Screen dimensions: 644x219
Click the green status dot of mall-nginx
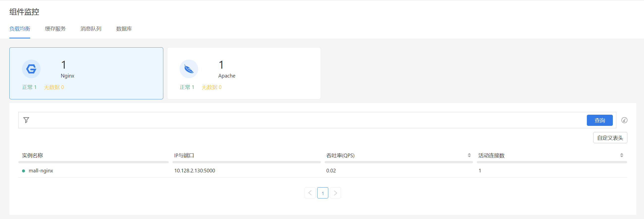[24, 171]
